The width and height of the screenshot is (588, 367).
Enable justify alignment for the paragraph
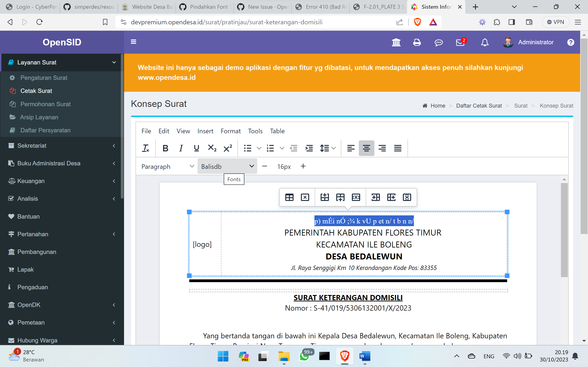tap(398, 148)
